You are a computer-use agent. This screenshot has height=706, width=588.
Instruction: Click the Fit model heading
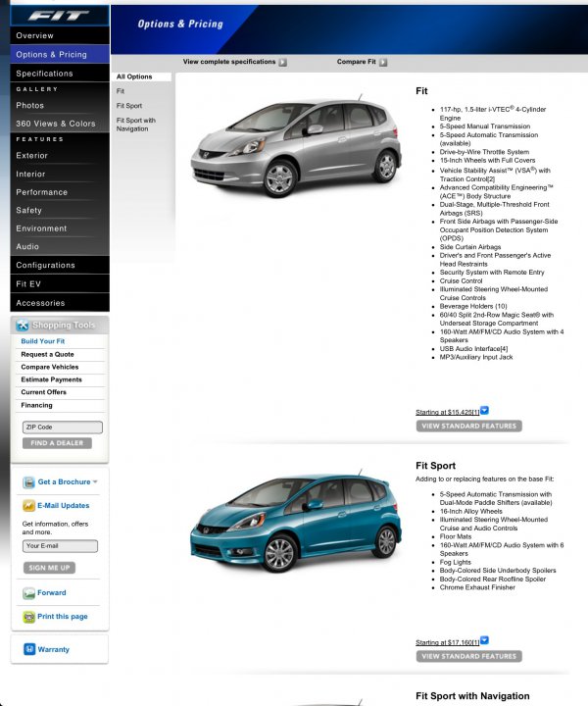click(x=421, y=91)
